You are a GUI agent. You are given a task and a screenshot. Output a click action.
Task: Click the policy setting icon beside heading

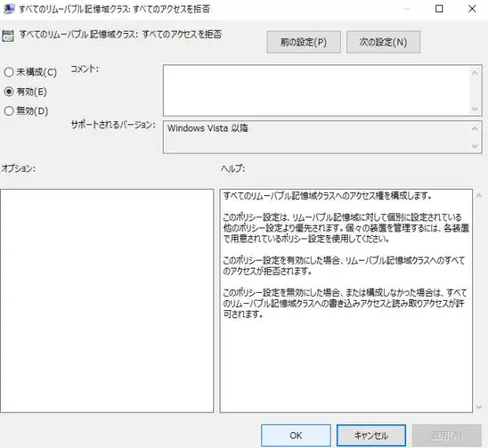click(8, 35)
